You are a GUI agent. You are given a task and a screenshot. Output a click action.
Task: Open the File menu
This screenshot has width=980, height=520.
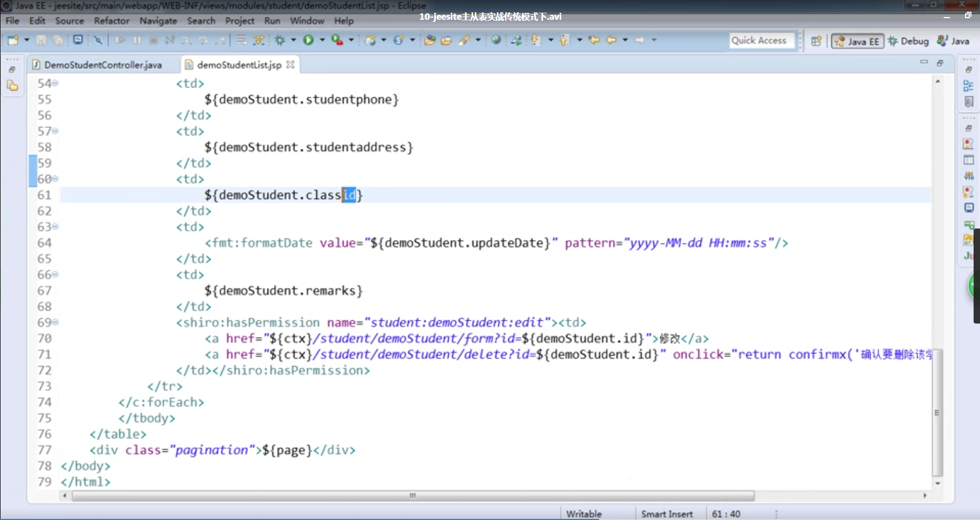(12, 21)
